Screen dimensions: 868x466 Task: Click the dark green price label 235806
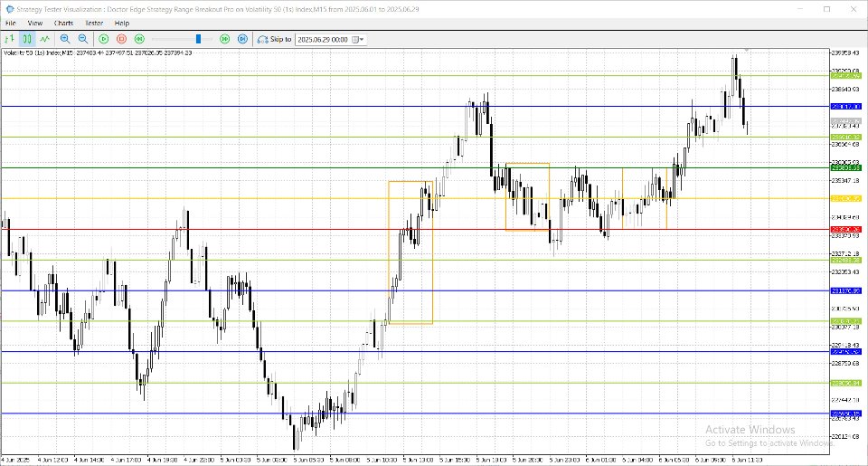click(x=846, y=168)
